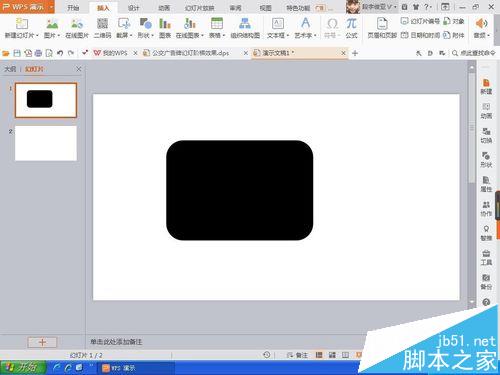Screen dimensions: 500x375
Task: Open Properties (属性) pane in right sidebar
Action: pos(486,184)
